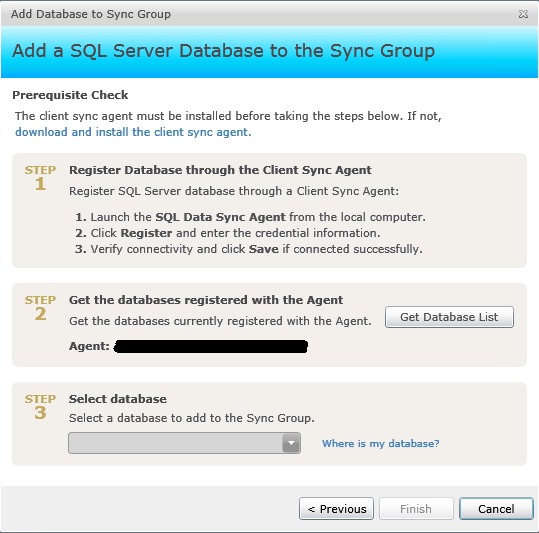Open the Where is my database? link
Viewport: 539px width, 533px height.
click(381, 443)
